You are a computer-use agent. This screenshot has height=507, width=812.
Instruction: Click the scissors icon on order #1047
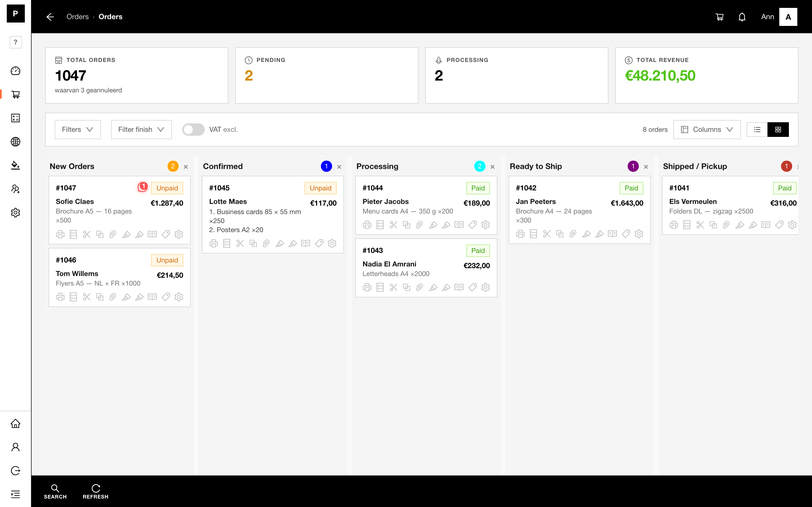(87, 234)
